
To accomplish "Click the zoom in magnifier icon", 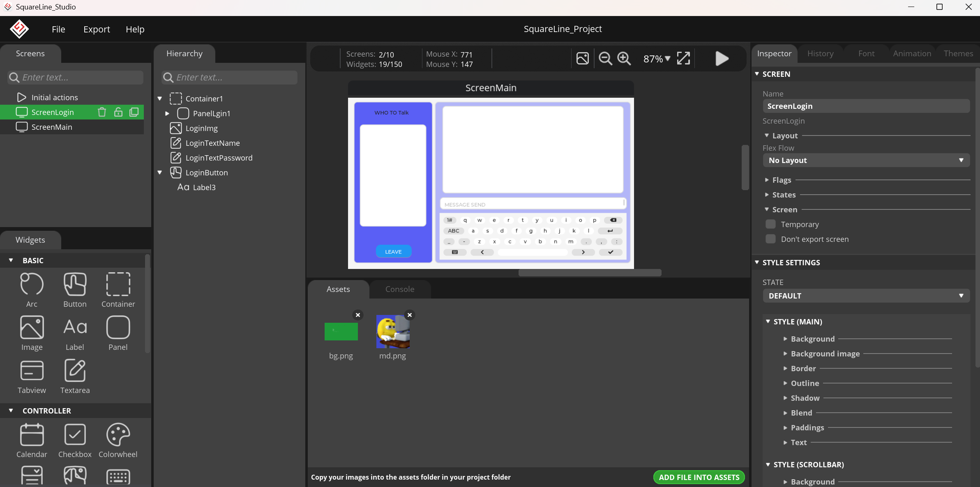I will pyautogui.click(x=624, y=59).
